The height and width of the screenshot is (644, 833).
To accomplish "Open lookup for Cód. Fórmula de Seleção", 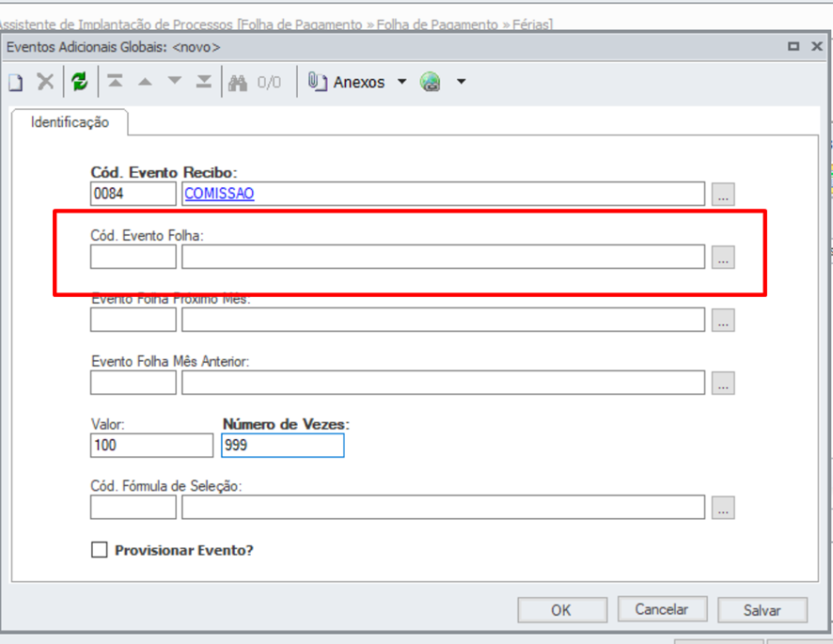I will tap(723, 508).
